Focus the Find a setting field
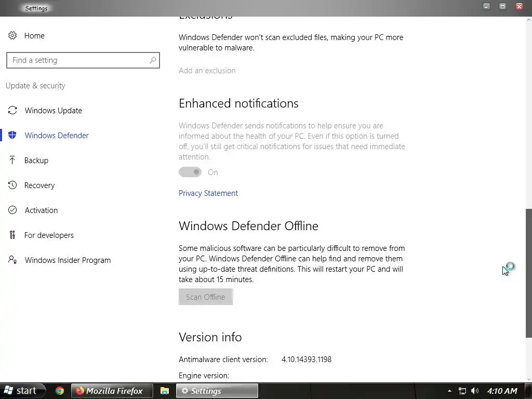The height and width of the screenshot is (399, 532). click(x=83, y=60)
